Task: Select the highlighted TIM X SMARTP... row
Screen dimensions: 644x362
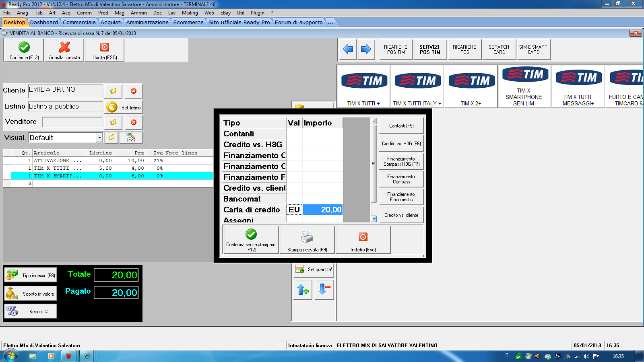Action: (108, 176)
